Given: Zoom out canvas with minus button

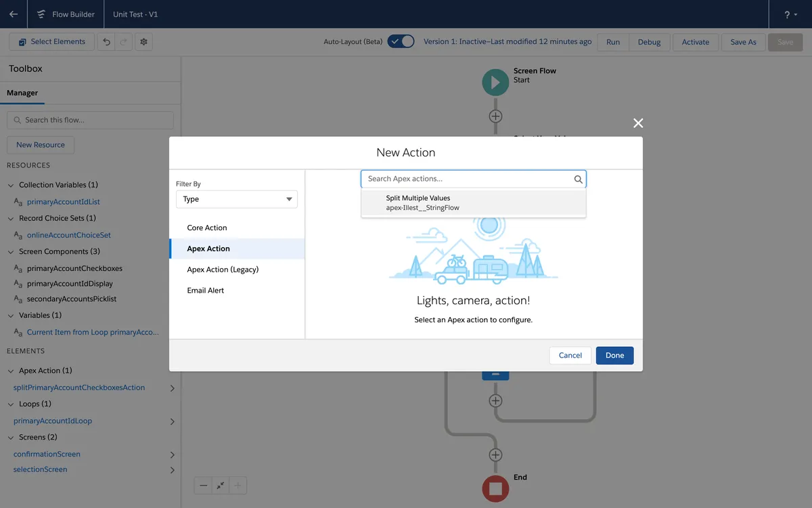Looking at the screenshot, I should [x=203, y=486].
